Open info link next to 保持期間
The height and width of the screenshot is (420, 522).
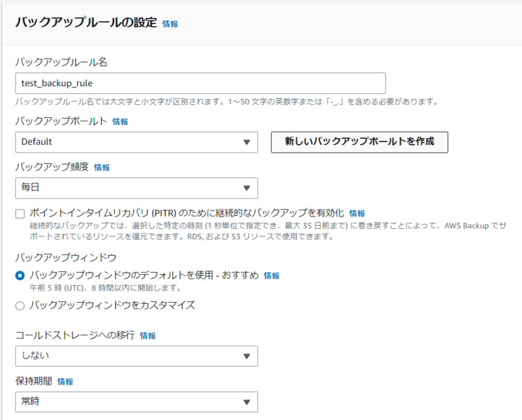pyautogui.click(x=65, y=382)
